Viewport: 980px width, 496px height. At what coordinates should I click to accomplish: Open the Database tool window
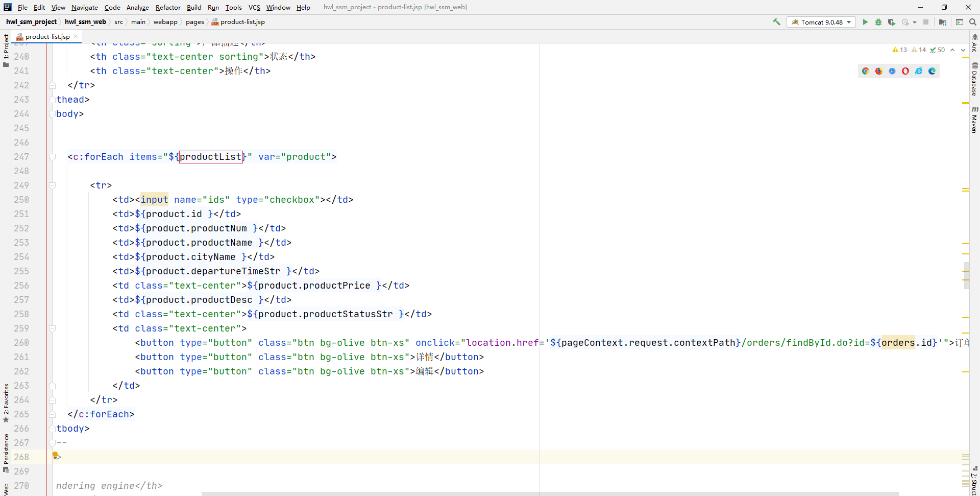point(974,79)
